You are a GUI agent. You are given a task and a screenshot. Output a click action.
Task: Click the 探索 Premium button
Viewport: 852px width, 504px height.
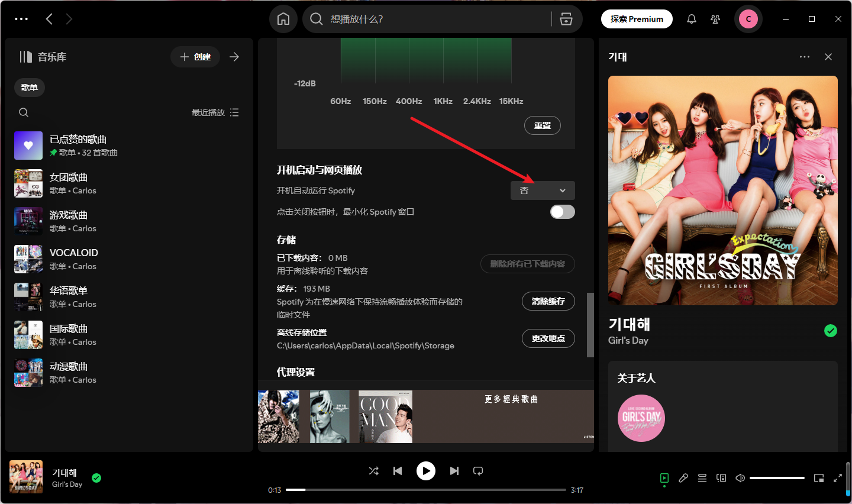click(x=637, y=19)
